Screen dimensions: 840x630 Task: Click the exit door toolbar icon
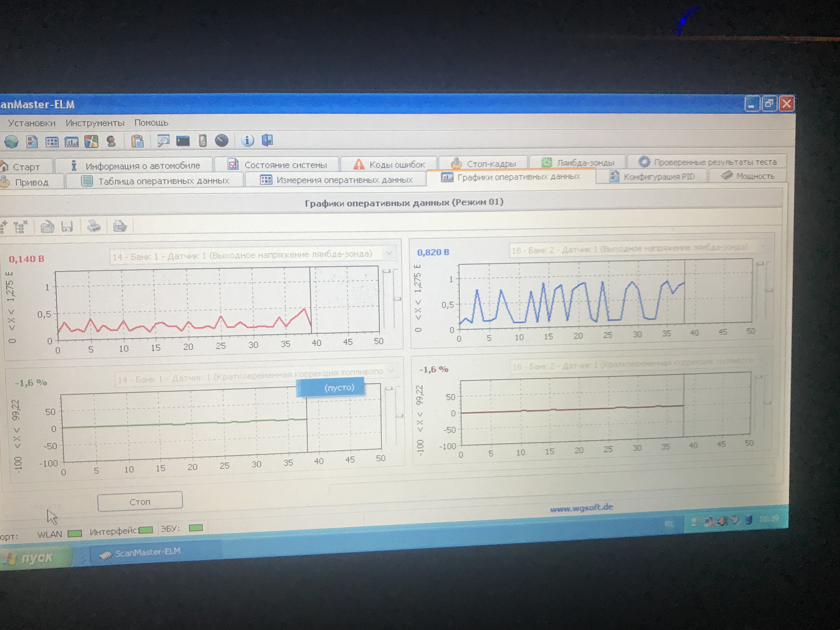point(267,140)
